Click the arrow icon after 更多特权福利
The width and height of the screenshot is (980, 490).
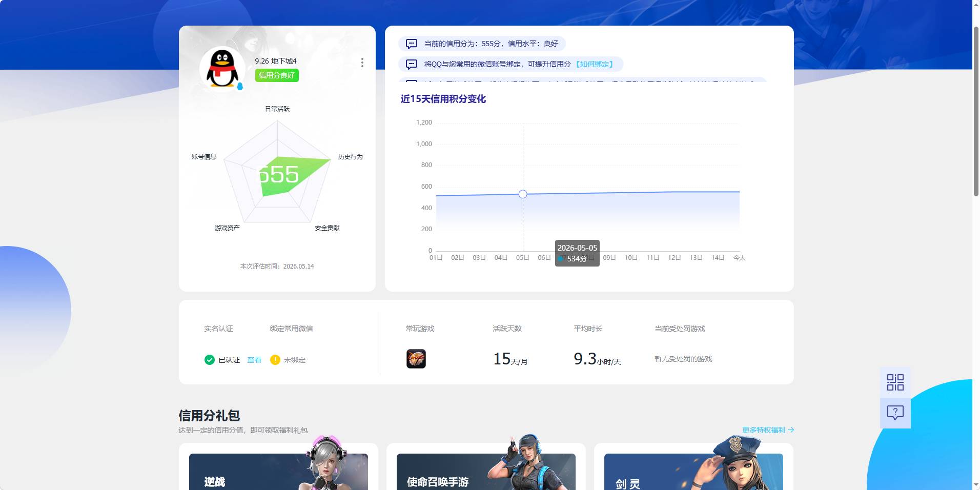click(x=791, y=430)
